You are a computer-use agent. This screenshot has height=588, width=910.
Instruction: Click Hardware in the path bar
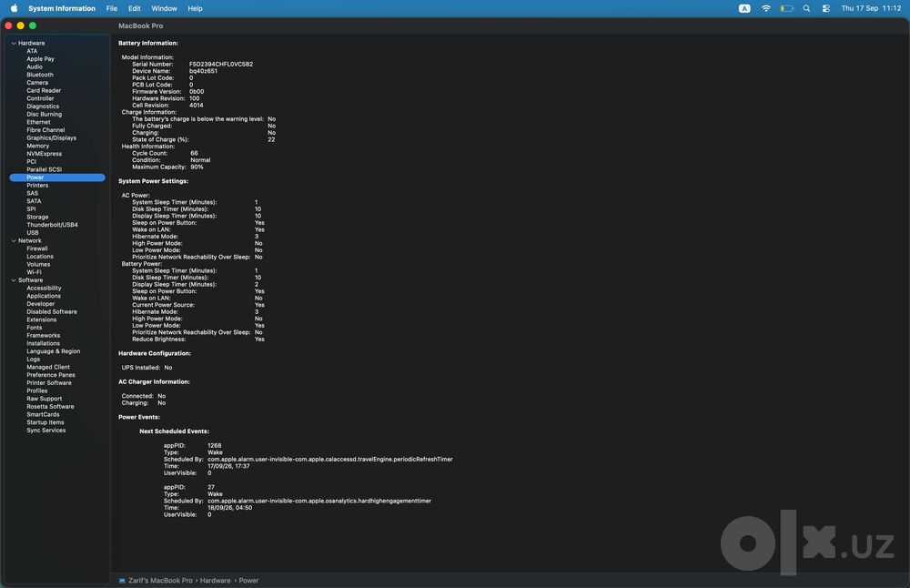[216, 581]
